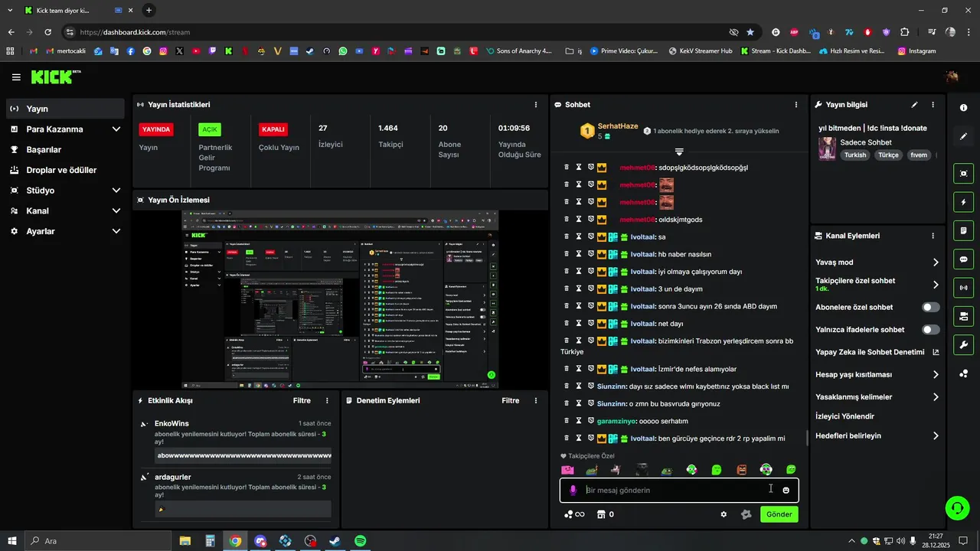The height and width of the screenshot is (551, 980).
Task: Open the Yayın sidebar menu item
Action: click(x=65, y=109)
